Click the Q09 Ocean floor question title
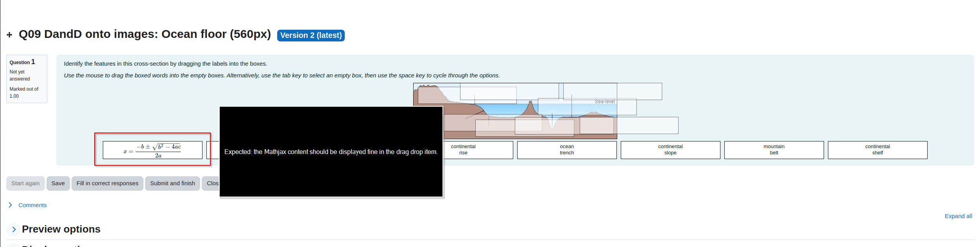 [145, 34]
